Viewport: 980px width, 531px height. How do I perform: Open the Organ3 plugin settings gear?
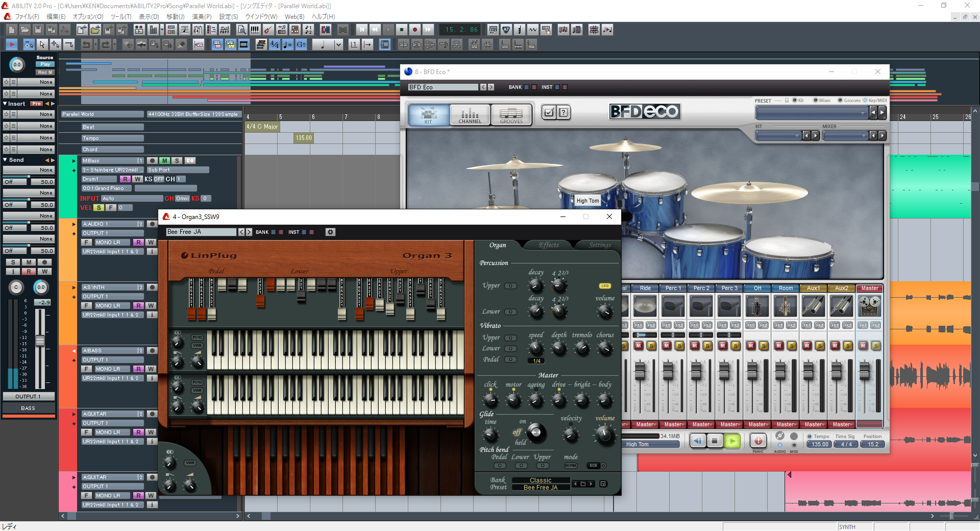[x=330, y=232]
